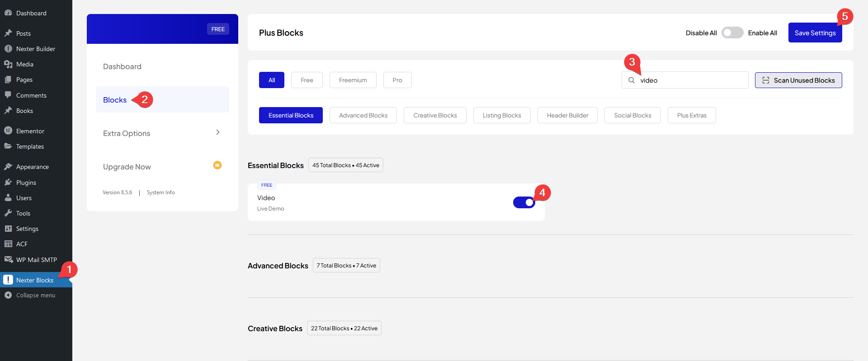
Task: Click into the block search field
Action: [x=691, y=80]
